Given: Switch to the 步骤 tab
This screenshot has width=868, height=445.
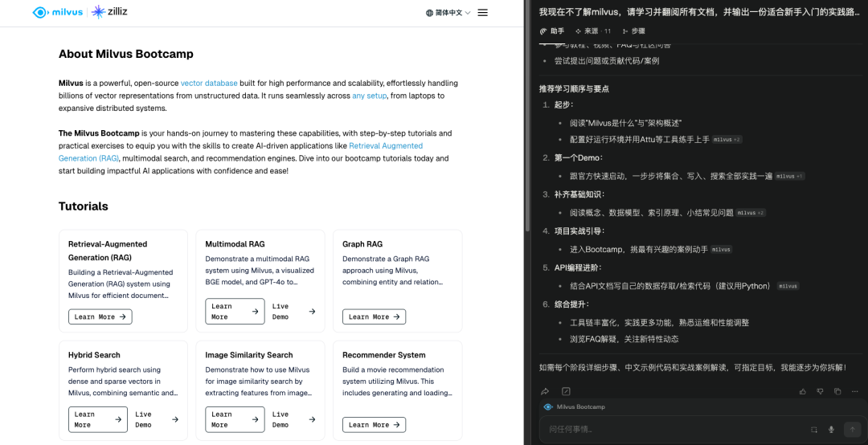Looking at the screenshot, I should (634, 31).
